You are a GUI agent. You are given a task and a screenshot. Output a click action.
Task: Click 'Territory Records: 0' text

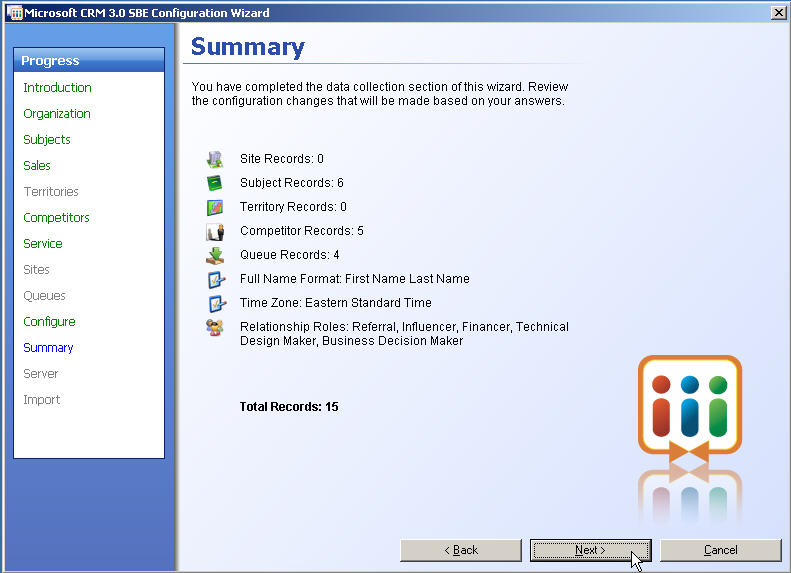294,207
